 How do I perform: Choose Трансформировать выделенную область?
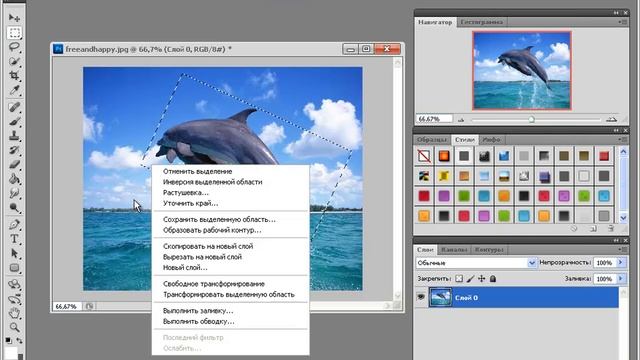pos(229,294)
